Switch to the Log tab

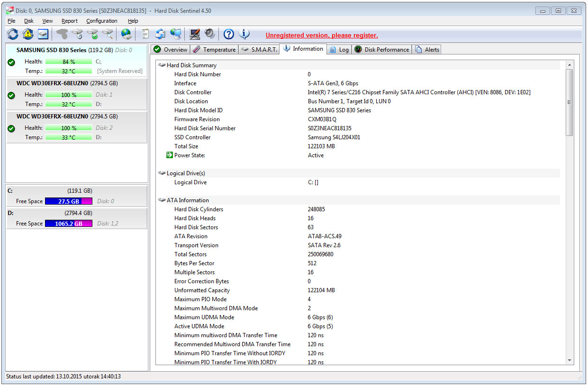[339, 50]
